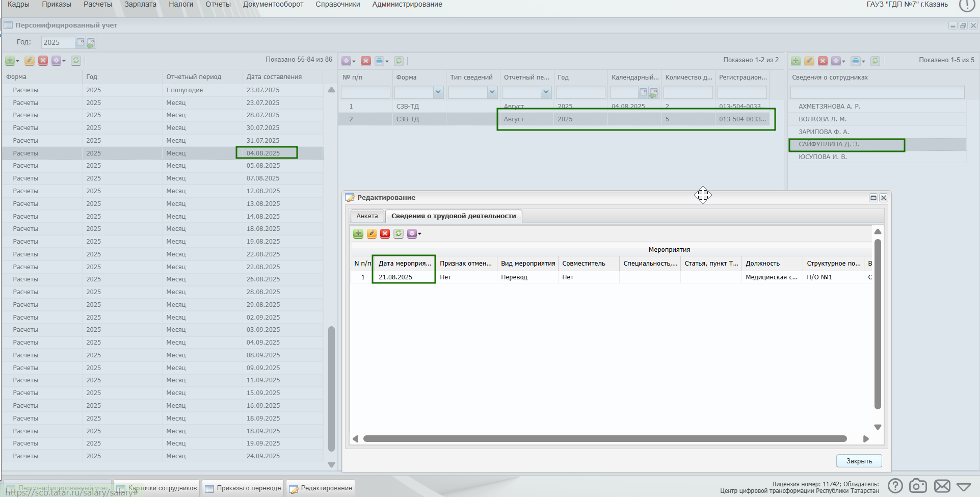
Task: Delete employee in right panel toolbar
Action: [823, 61]
